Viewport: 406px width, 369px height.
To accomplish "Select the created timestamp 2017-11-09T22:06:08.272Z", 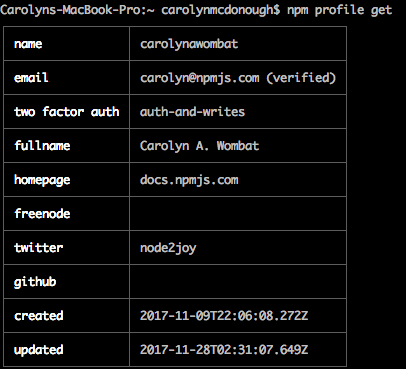I will pos(224,316).
